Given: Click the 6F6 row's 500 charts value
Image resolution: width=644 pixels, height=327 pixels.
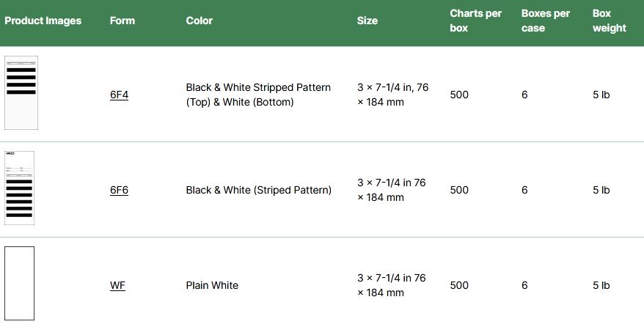Looking at the screenshot, I should tap(459, 190).
